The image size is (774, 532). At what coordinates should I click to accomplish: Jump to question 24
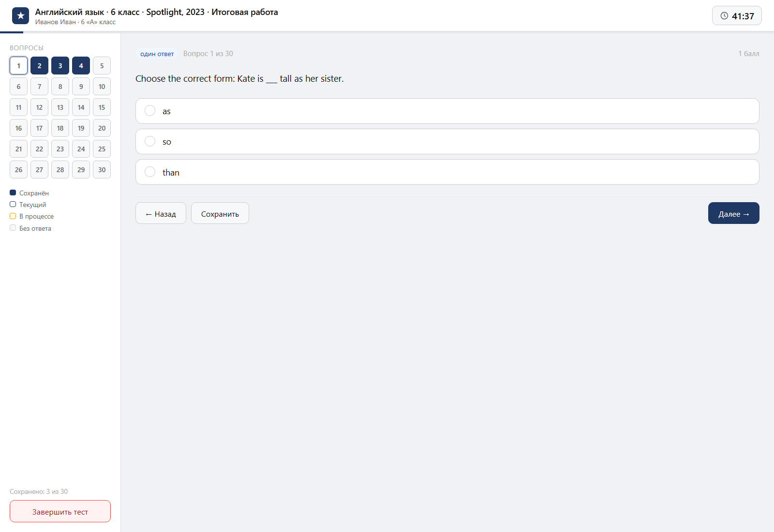click(81, 149)
